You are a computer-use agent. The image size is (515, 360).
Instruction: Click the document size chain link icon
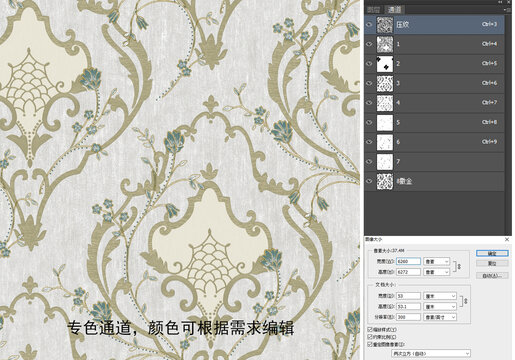[x=466, y=301]
